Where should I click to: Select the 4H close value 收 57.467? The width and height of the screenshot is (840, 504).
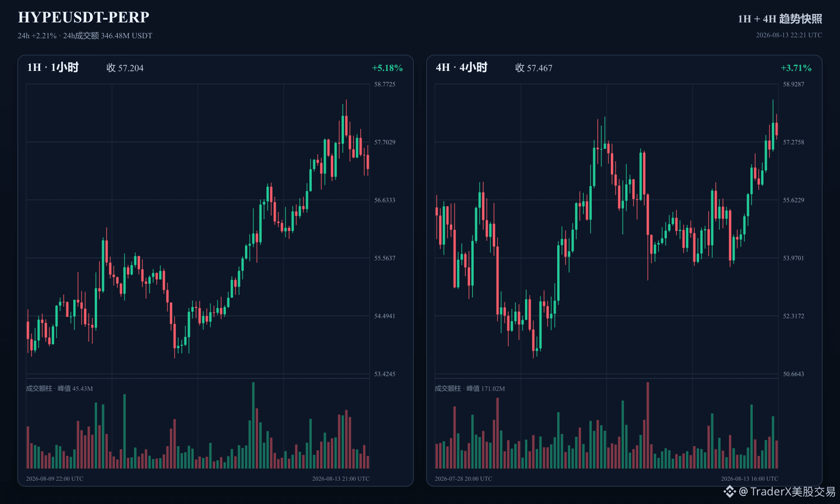(534, 68)
